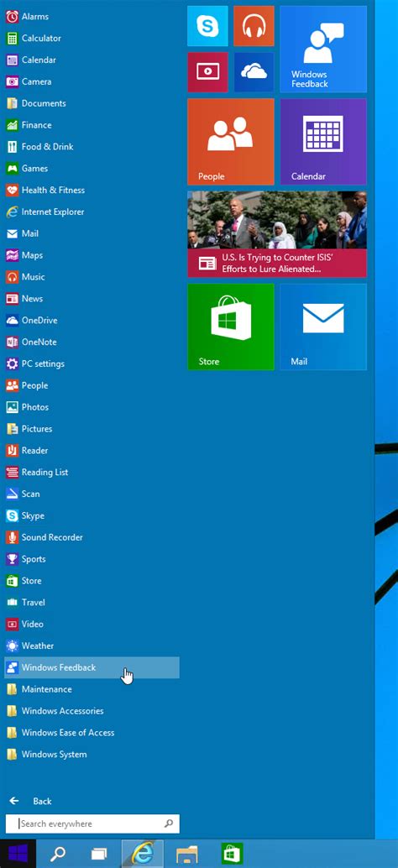Screen dimensions: 398x868
Task: Click the small Video tile
Action: click(x=207, y=72)
